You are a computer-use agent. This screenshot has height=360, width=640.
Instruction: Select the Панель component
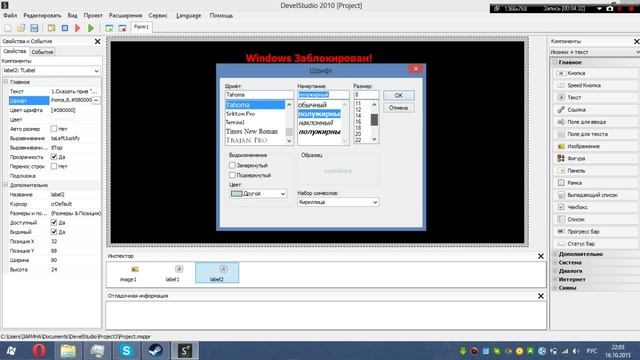click(x=595, y=171)
